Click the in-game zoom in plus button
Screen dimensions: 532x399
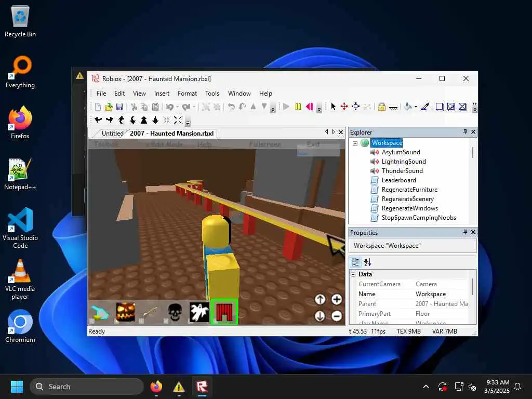[336, 299]
